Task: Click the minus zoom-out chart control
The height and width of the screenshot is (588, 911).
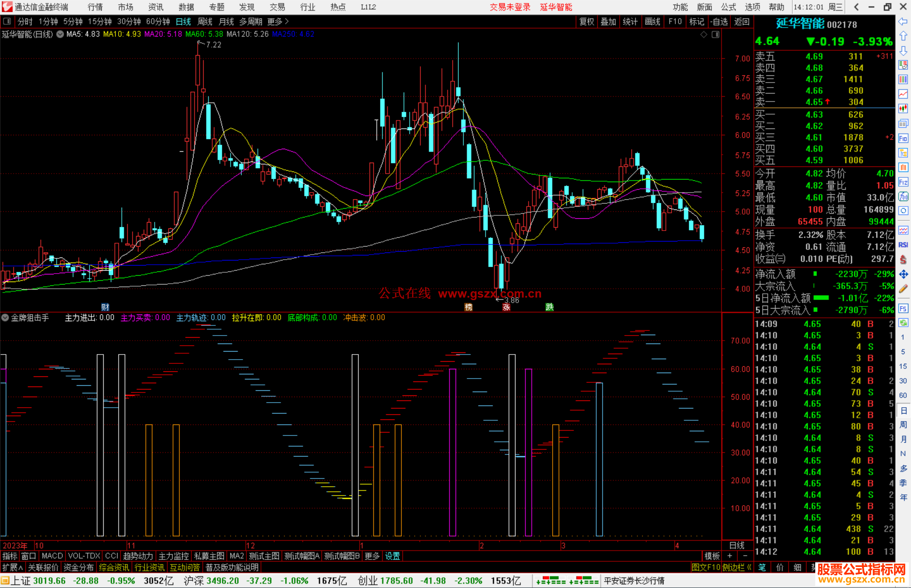Action: coord(745,556)
